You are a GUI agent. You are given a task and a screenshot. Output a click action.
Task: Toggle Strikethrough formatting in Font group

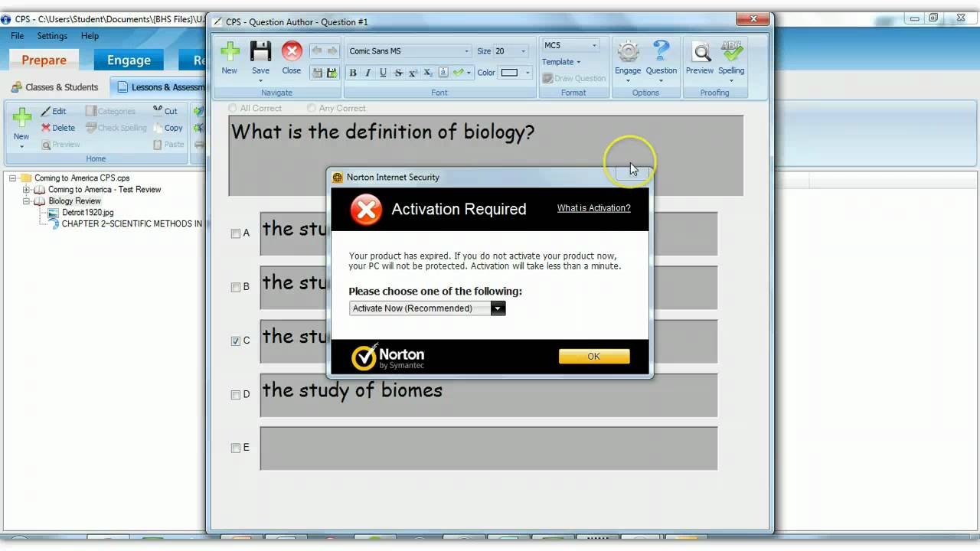[398, 73]
